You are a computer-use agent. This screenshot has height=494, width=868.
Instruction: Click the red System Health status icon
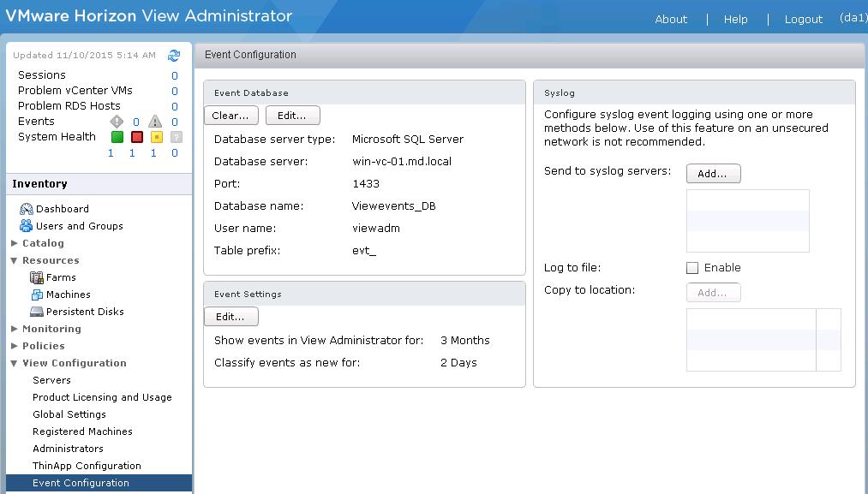point(136,137)
